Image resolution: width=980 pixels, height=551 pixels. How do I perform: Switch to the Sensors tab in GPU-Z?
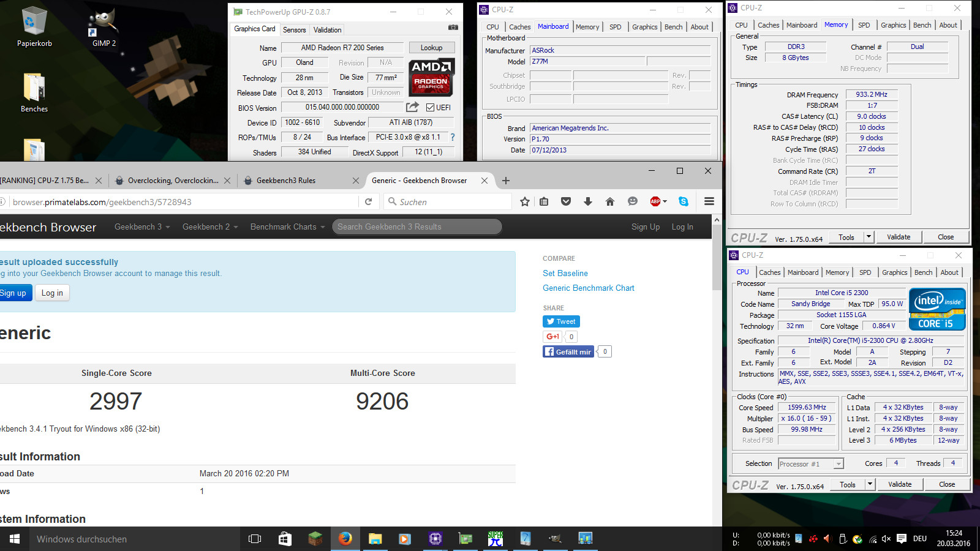[294, 29]
